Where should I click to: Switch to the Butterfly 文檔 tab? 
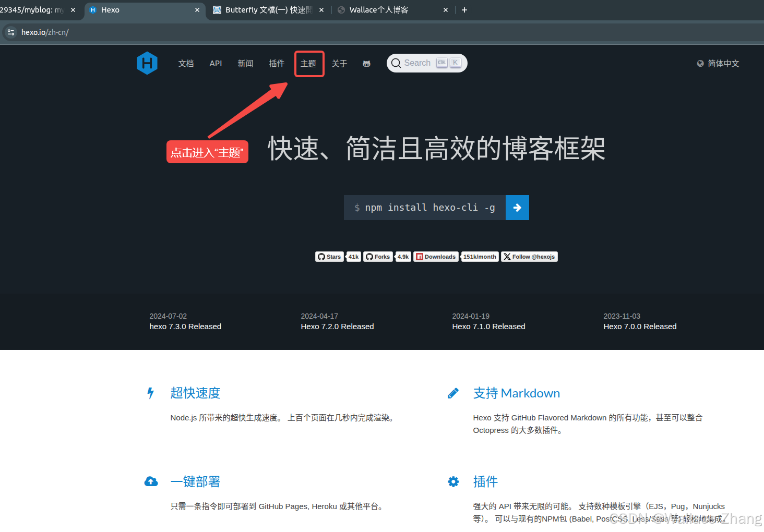tap(268, 10)
